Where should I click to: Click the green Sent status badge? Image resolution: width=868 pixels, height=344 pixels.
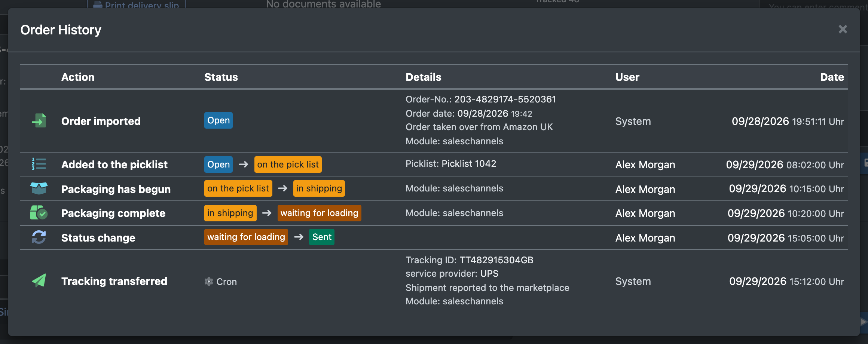tap(322, 237)
